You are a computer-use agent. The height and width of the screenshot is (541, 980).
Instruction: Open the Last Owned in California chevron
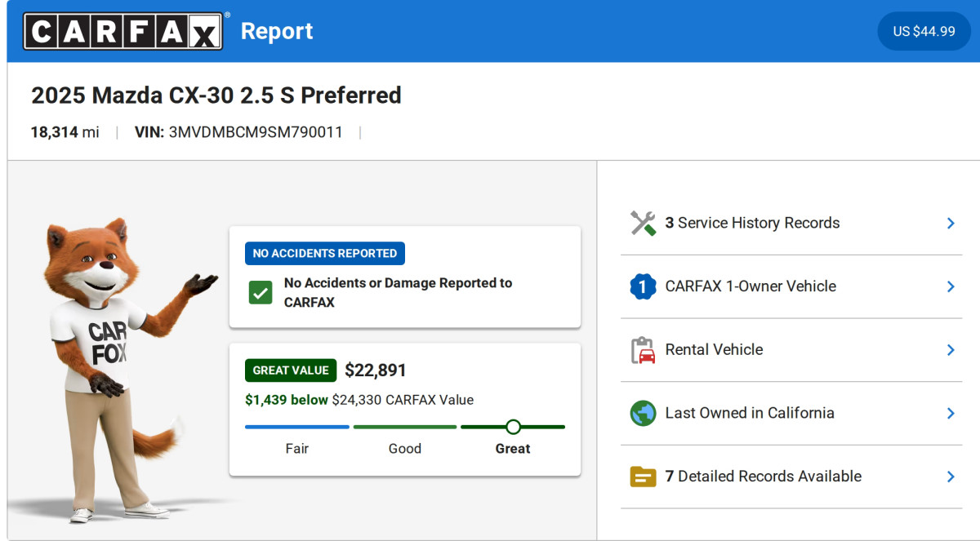click(x=950, y=413)
